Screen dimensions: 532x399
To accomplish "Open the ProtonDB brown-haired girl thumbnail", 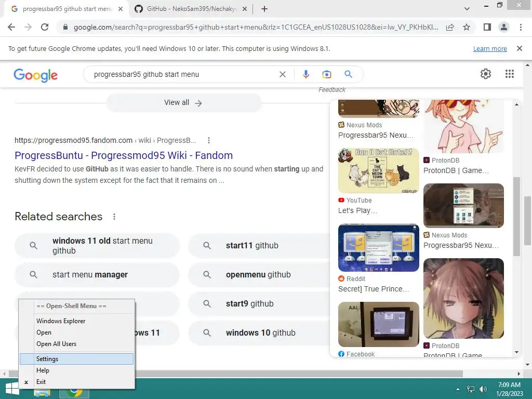I will click(x=463, y=299).
